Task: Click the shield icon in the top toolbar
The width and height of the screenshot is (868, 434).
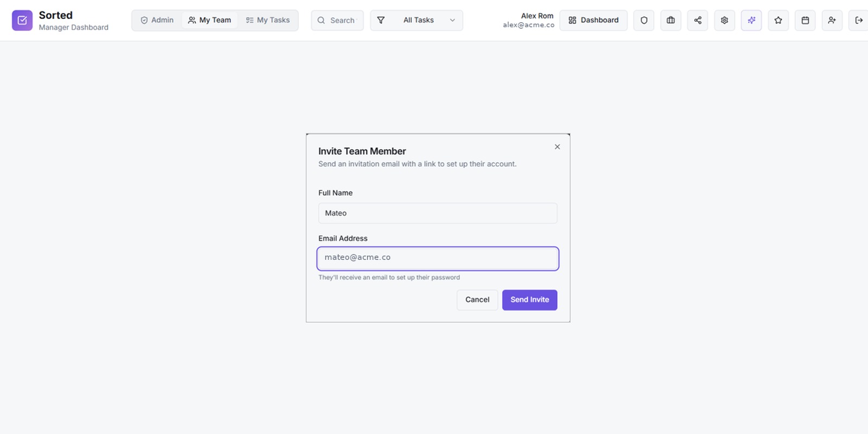Action: pyautogui.click(x=643, y=20)
